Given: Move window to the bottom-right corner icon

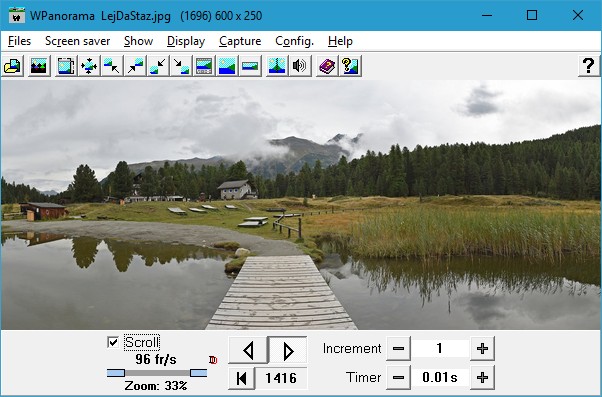Looking at the screenshot, I should [181, 66].
